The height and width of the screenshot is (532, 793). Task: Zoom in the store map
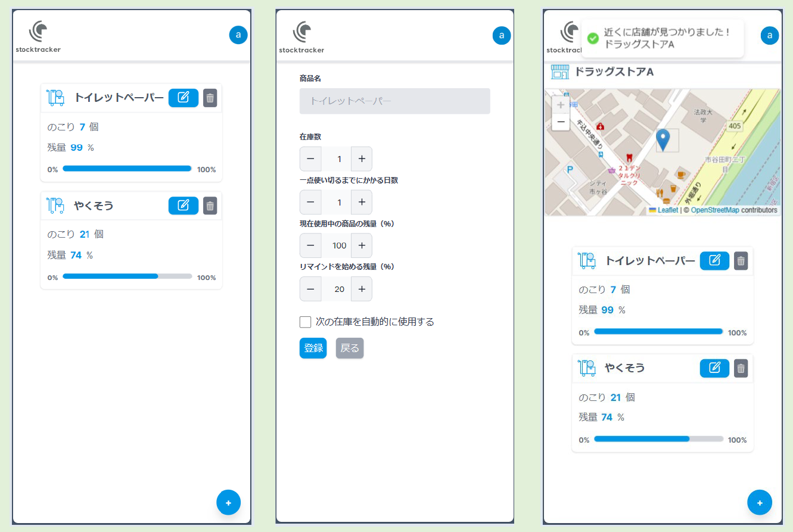561,105
